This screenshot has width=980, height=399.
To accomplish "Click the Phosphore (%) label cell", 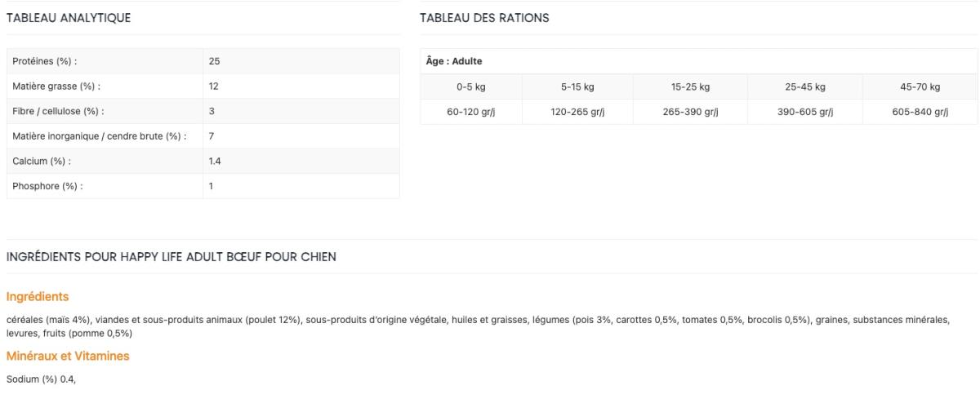I will tap(48, 186).
